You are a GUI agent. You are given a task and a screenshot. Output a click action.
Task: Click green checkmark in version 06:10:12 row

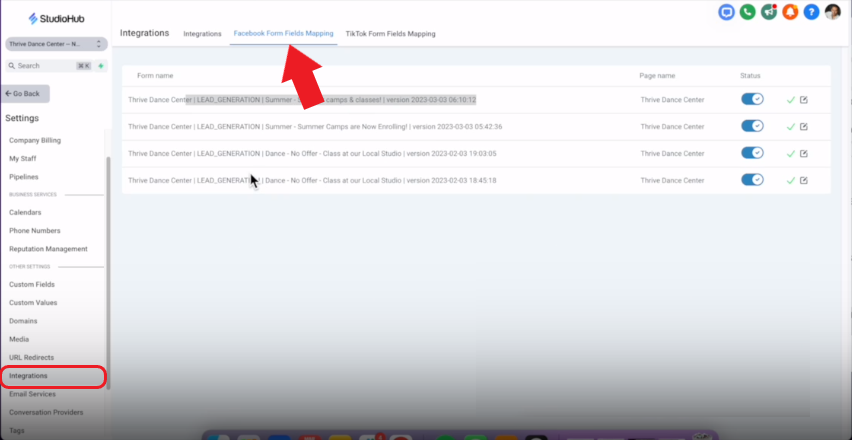(x=791, y=100)
